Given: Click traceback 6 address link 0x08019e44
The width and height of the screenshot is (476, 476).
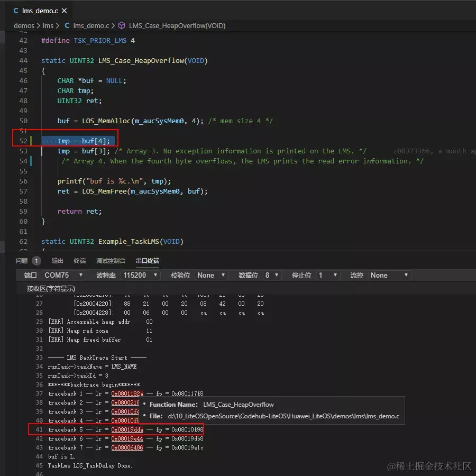Looking at the screenshot, I should click(127, 438).
